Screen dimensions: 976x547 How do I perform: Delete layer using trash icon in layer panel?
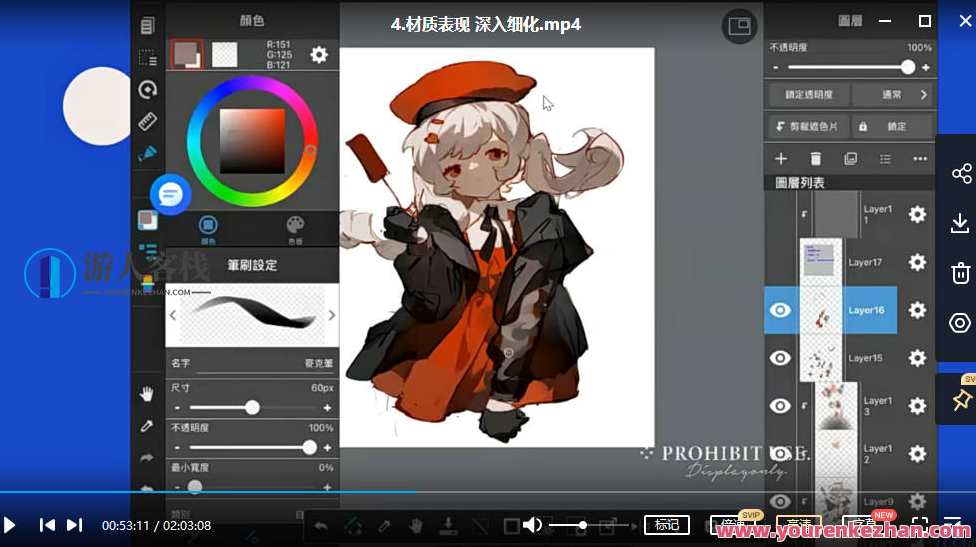point(816,159)
